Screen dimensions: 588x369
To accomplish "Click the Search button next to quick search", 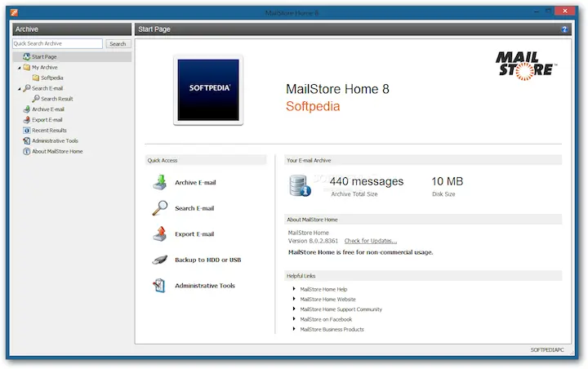I will (118, 44).
